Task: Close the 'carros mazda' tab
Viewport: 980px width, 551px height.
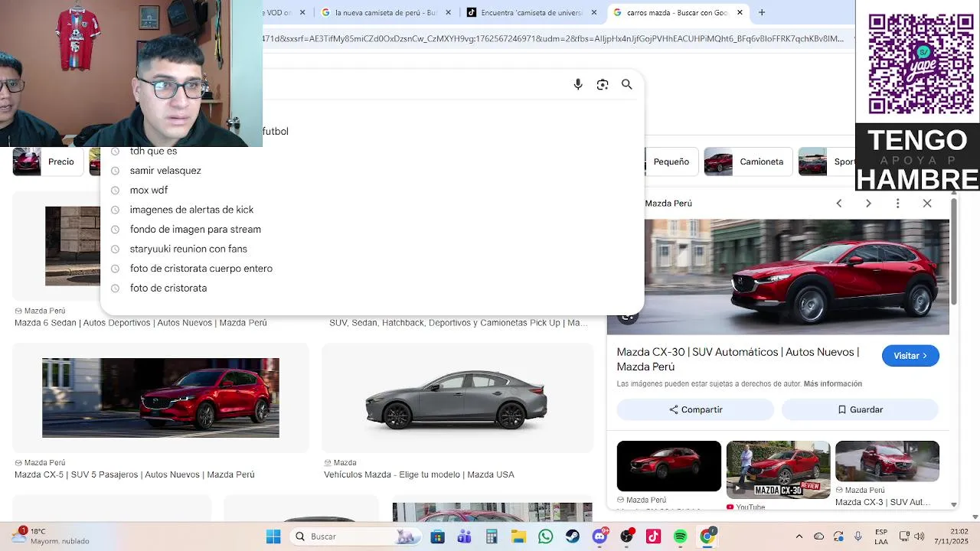Action: (x=740, y=12)
